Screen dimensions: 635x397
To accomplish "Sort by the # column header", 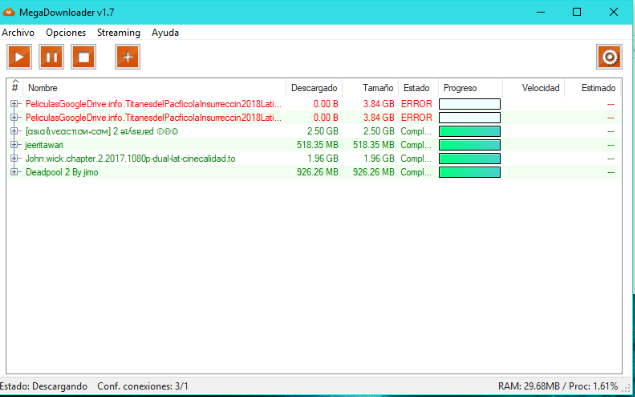I will click(15, 88).
